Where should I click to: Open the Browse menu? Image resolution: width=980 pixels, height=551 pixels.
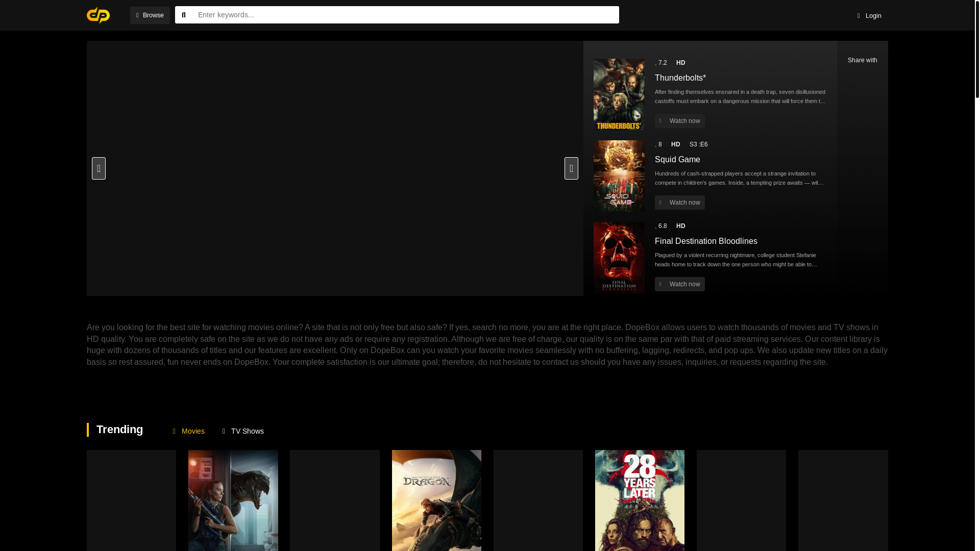[150, 15]
